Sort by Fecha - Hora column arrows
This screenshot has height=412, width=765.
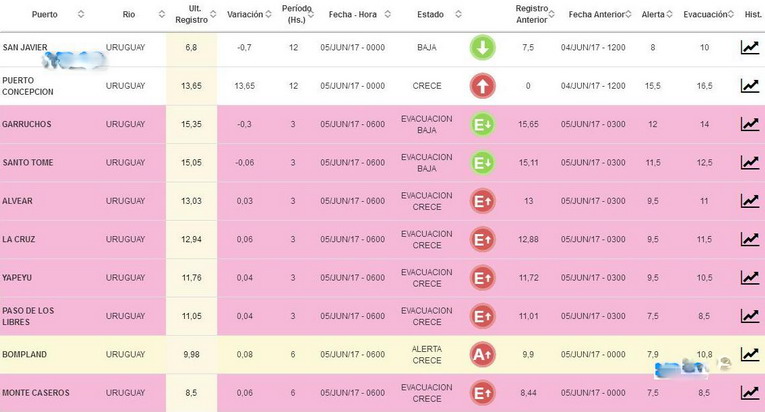click(388, 14)
